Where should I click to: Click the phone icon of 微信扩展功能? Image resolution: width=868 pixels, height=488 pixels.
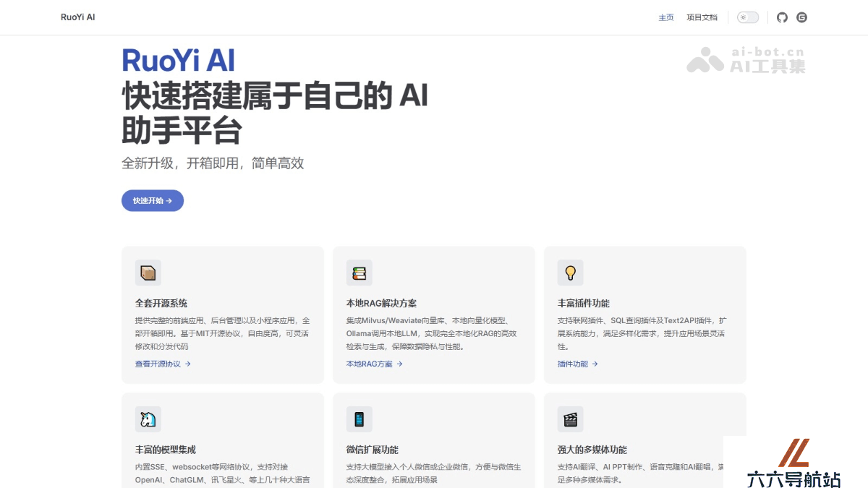coord(359,419)
